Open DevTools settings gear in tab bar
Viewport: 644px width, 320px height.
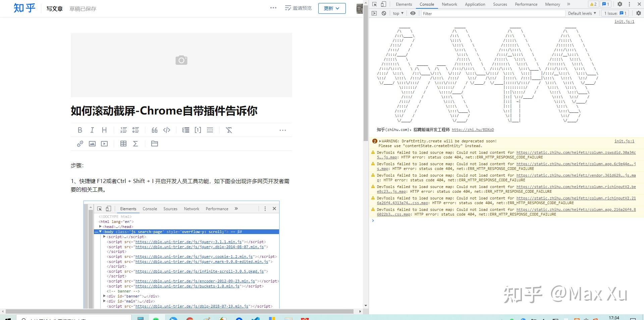(620, 4)
